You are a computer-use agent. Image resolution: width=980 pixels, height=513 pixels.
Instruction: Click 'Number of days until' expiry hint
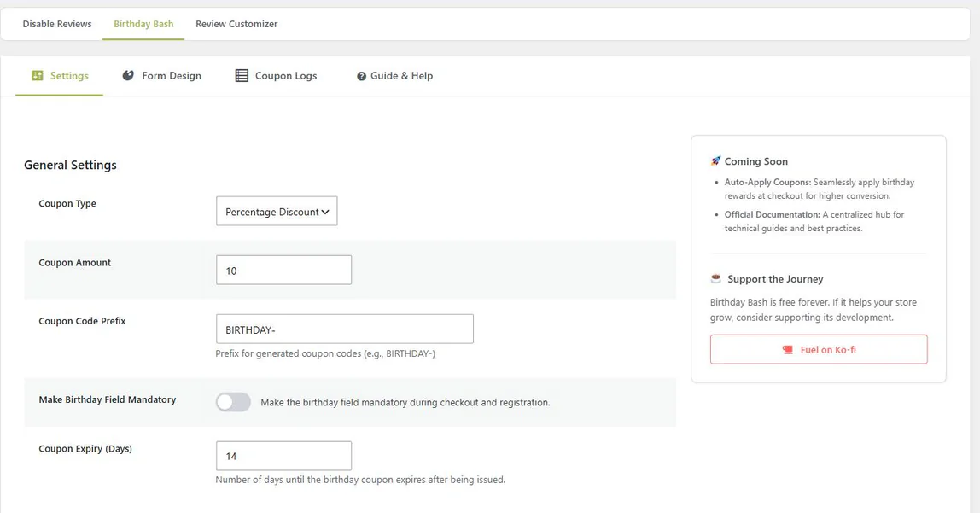point(360,480)
